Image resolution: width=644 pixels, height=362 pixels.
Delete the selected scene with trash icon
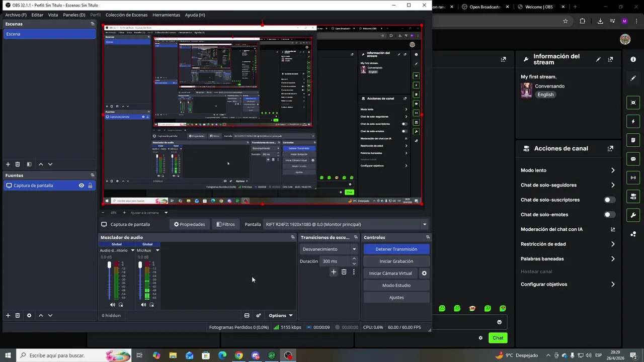(18, 164)
